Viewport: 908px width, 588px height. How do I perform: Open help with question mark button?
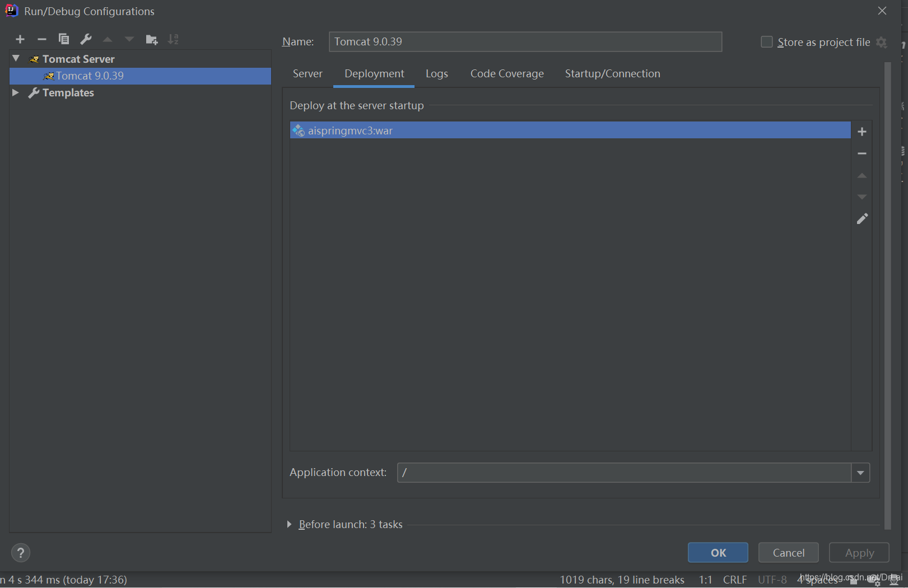tap(21, 553)
